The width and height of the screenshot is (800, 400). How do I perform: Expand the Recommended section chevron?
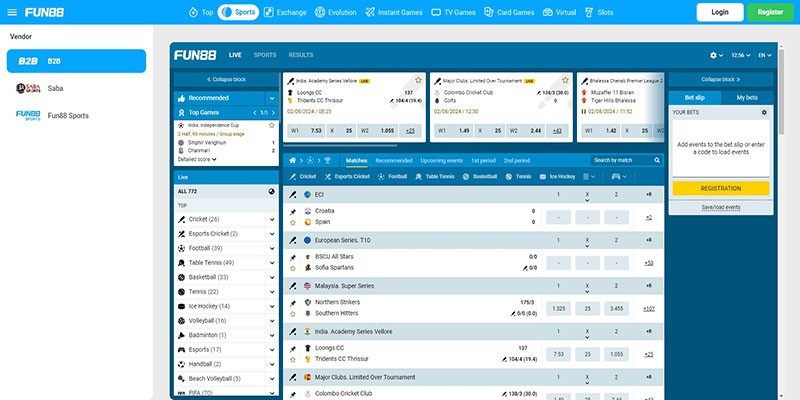click(x=272, y=98)
